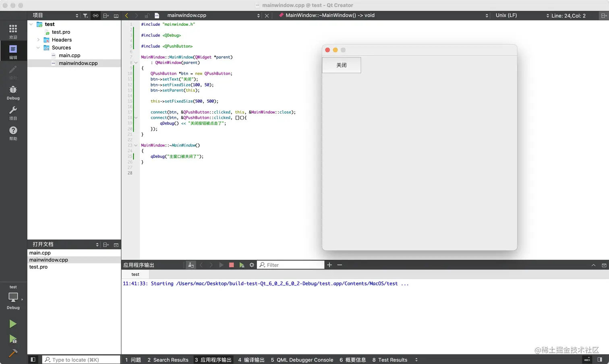The height and width of the screenshot is (364, 609).
Task: Select the test tab in application output
Action: [135, 274]
